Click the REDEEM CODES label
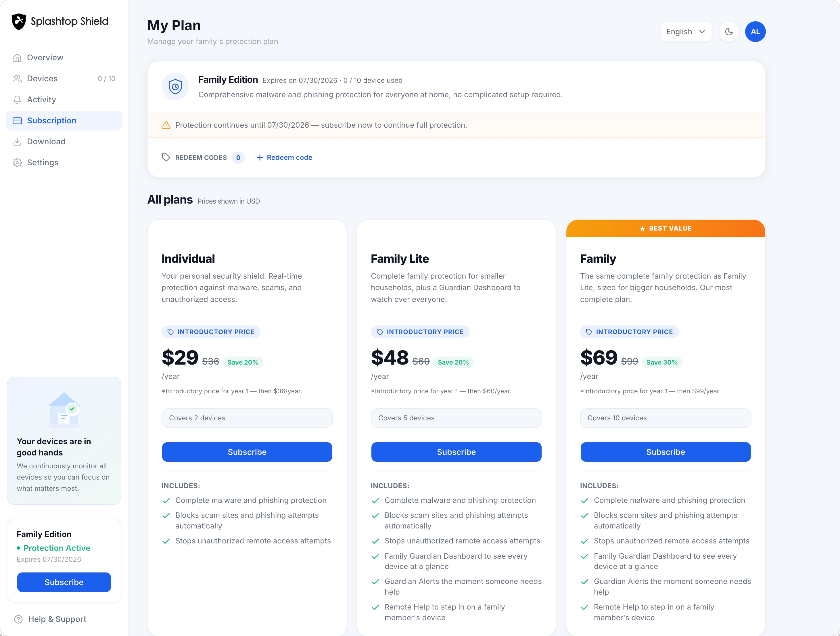 pos(201,158)
